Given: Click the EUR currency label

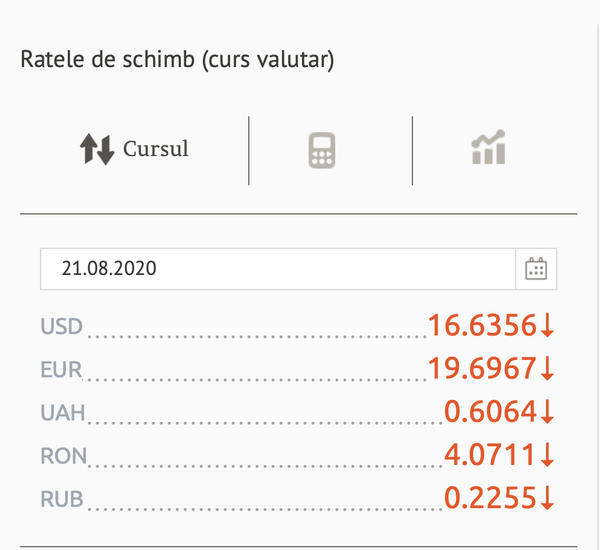Looking at the screenshot, I should pyautogui.click(x=61, y=369).
